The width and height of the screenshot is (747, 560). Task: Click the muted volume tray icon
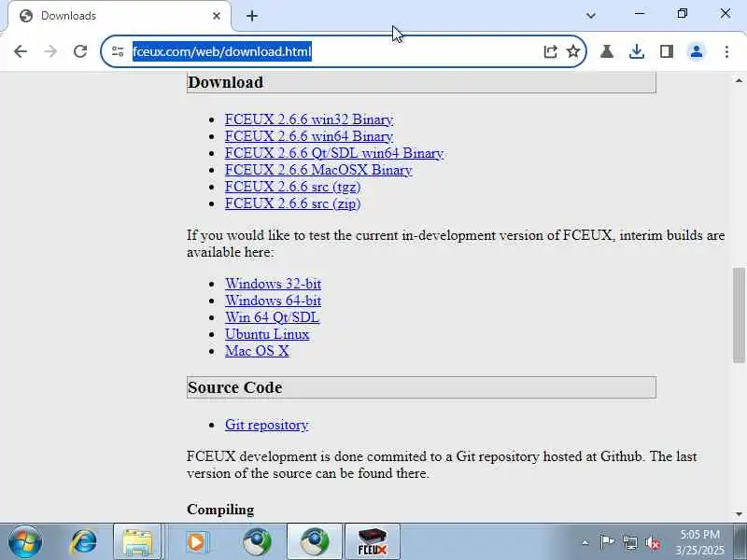click(653, 542)
